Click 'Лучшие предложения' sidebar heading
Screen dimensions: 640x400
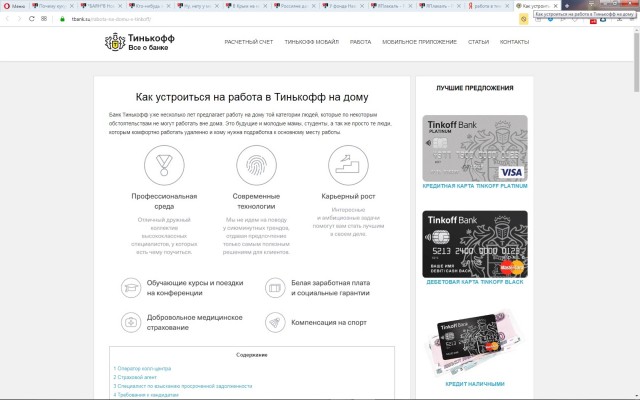click(475, 88)
